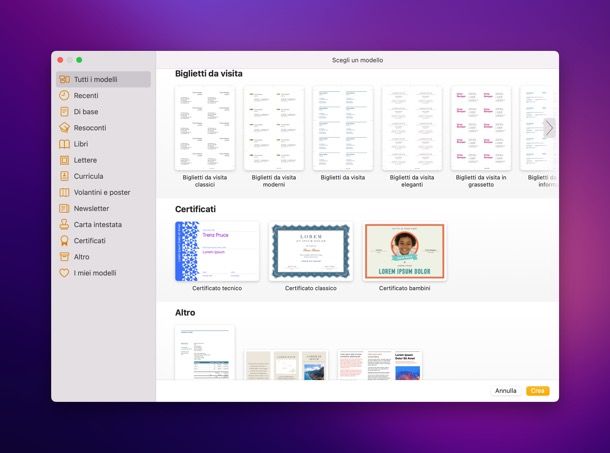The image size is (610, 453).
Task: Click the Lettere sidebar icon
Action: [x=64, y=160]
